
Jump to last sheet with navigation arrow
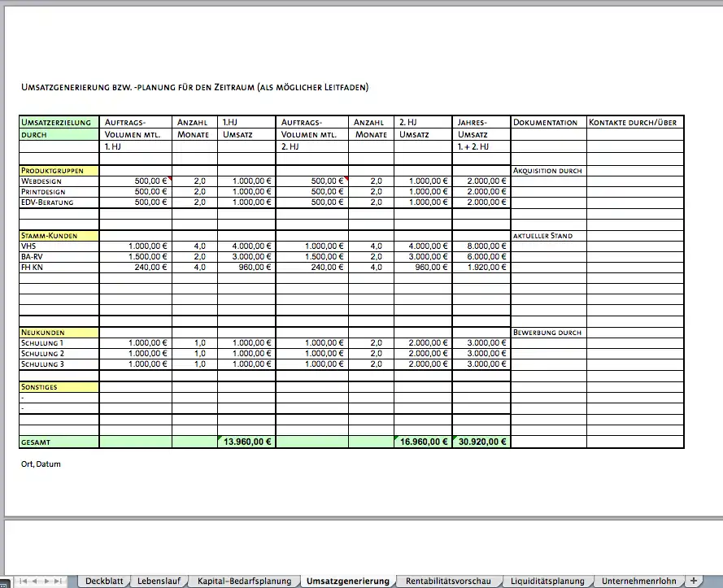click(x=58, y=581)
